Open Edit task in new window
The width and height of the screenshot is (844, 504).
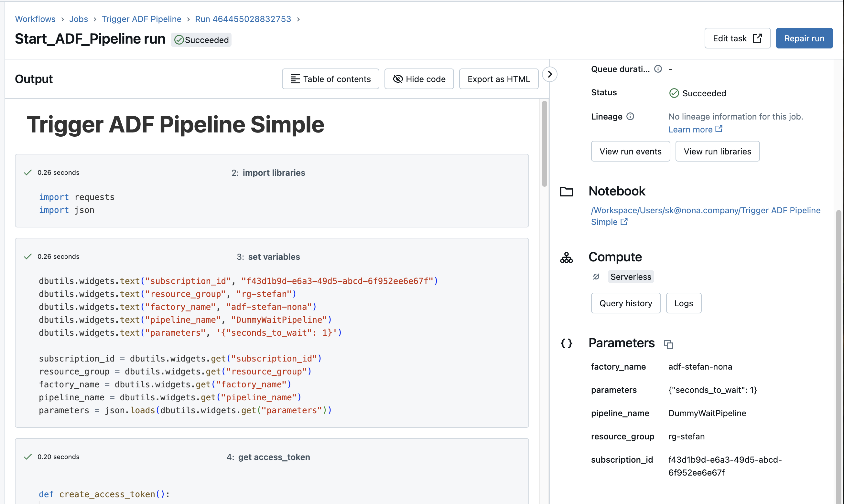pos(737,38)
